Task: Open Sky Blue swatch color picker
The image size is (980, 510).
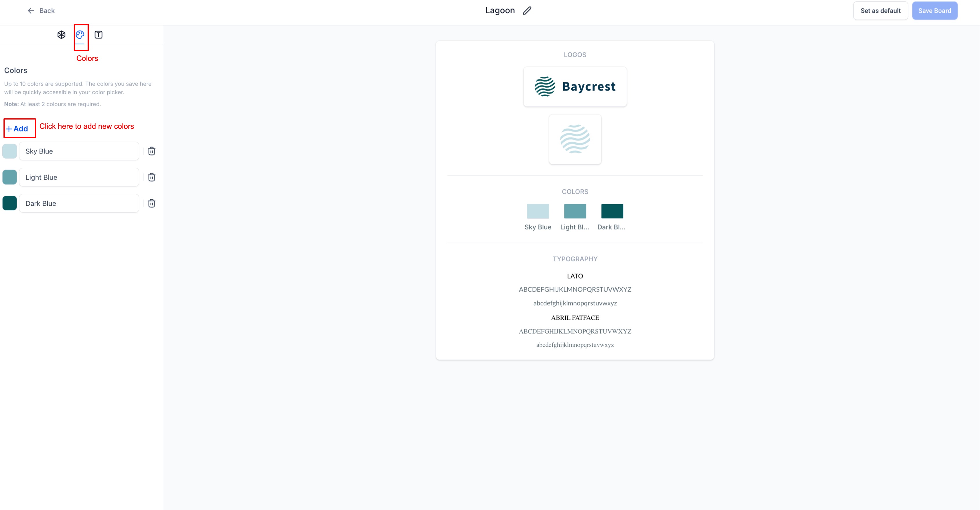Action: [10, 151]
